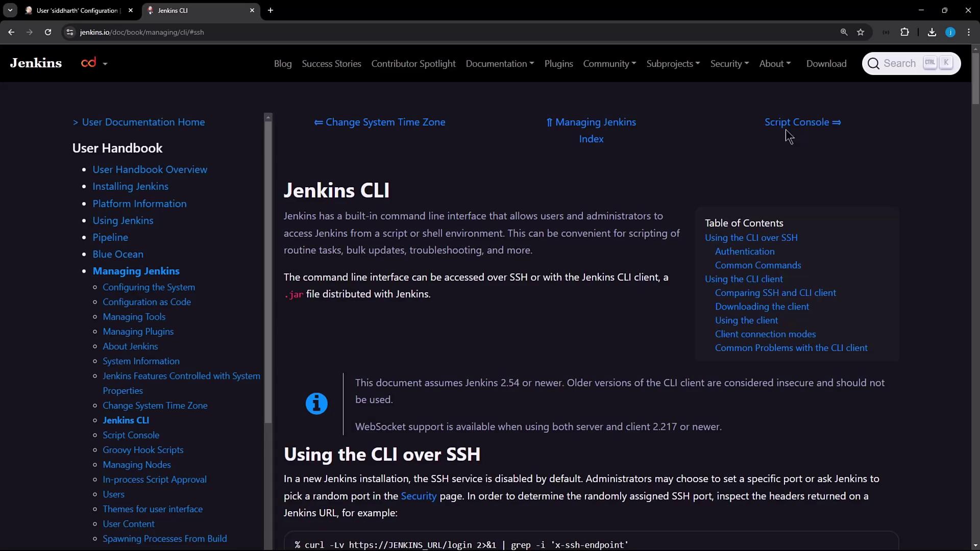The height and width of the screenshot is (551, 980).
Task: Click the address bar URL
Action: click(142, 32)
